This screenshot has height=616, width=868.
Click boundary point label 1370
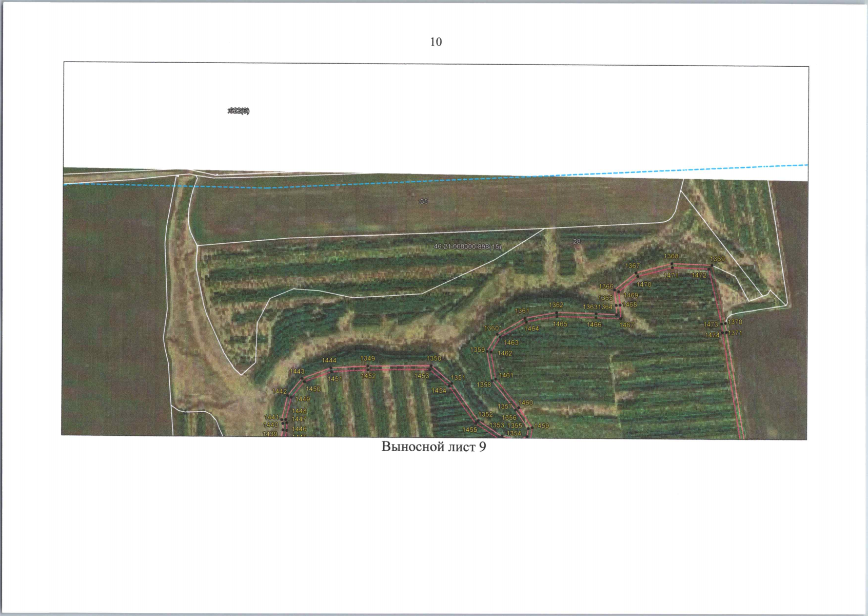(735, 322)
